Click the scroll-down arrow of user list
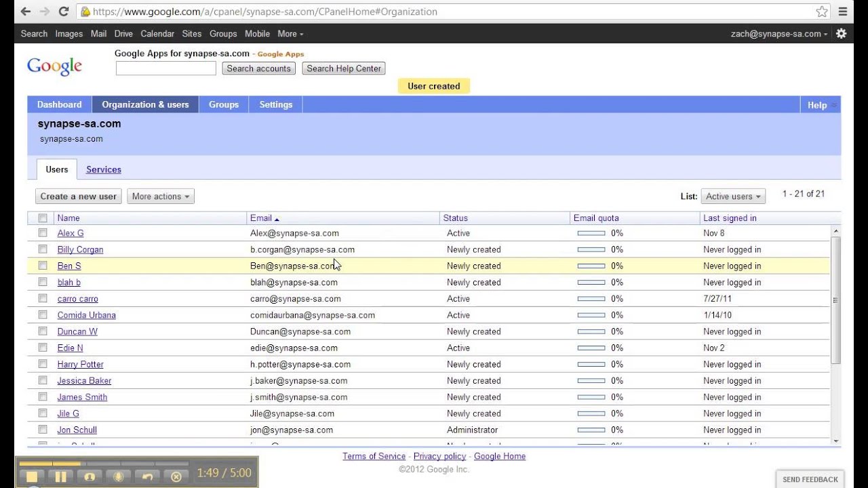The image size is (868, 488). (x=835, y=441)
